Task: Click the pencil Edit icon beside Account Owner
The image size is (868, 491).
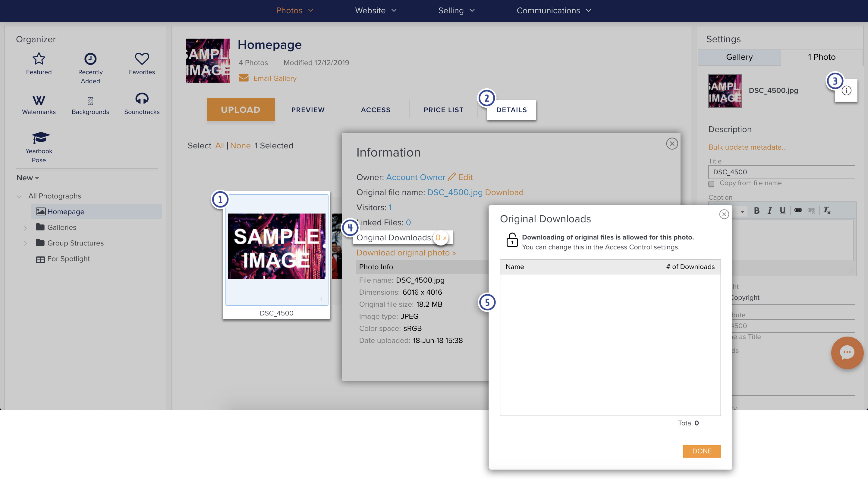Action: tap(451, 177)
